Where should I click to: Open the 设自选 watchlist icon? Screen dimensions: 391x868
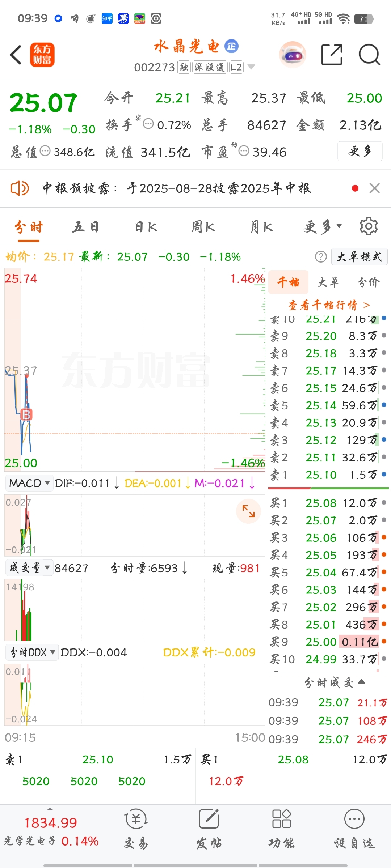354,828
